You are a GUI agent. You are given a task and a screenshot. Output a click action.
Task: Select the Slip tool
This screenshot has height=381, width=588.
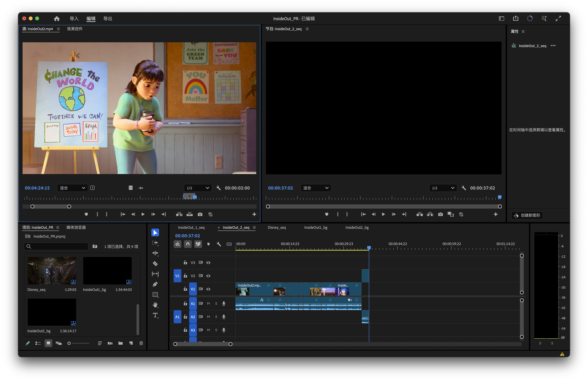pyautogui.click(x=155, y=274)
